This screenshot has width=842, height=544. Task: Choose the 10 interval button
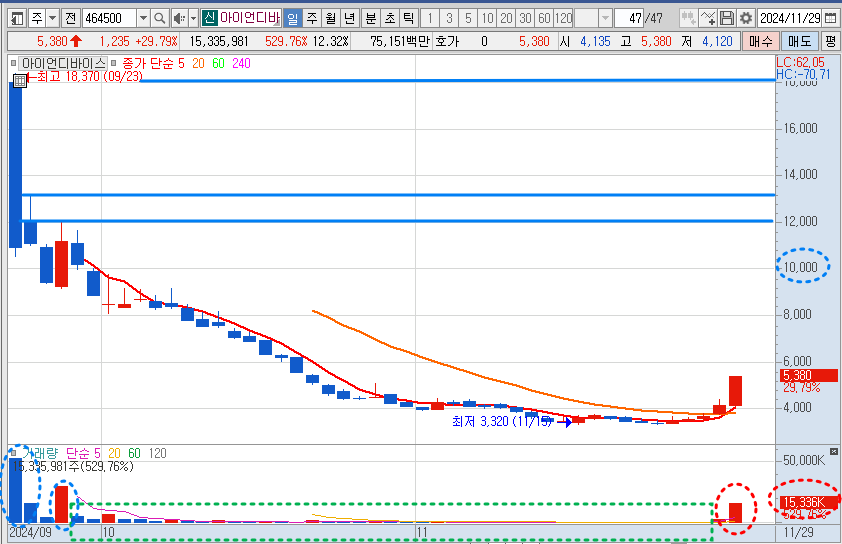tap(487, 19)
